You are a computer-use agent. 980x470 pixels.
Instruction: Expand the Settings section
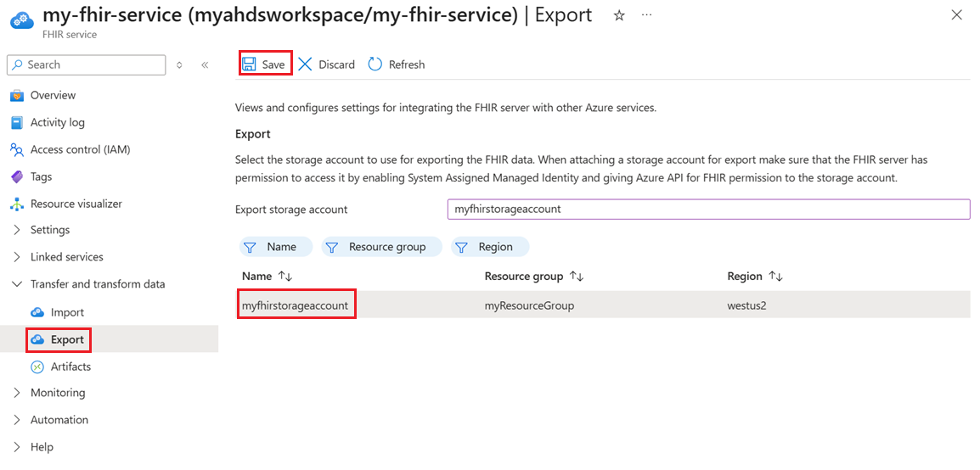17,230
